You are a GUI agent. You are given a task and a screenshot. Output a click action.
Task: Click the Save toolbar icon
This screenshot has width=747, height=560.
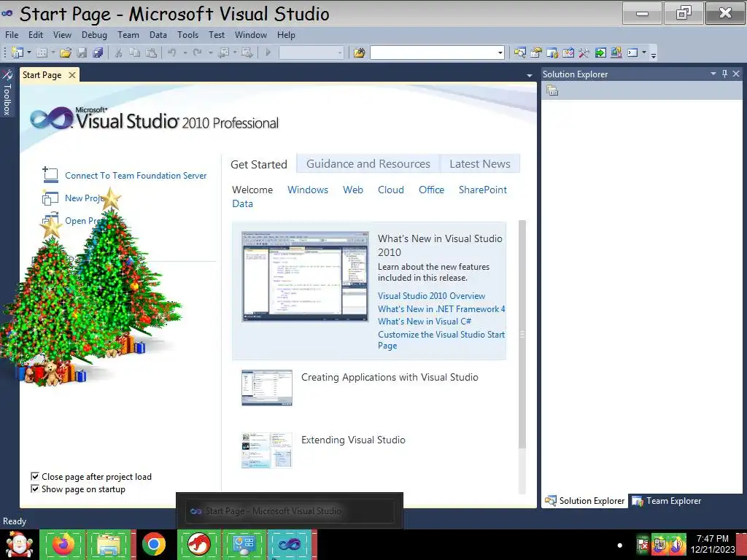pos(82,52)
